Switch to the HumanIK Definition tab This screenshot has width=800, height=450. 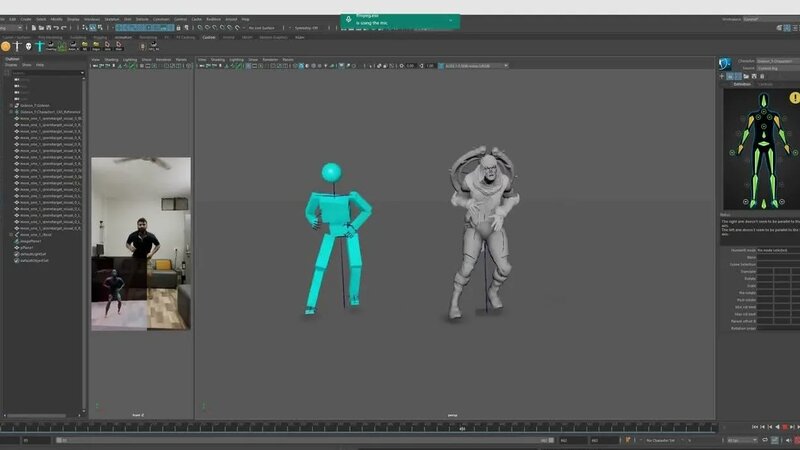click(742, 84)
